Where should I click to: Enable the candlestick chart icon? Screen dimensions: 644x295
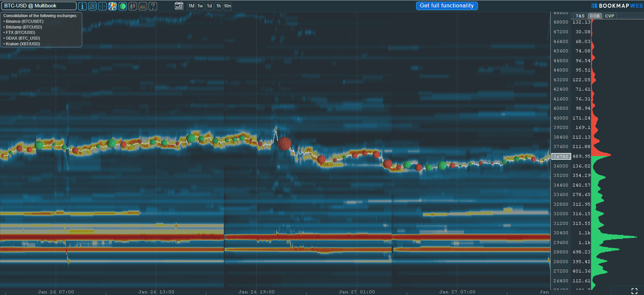133,6
